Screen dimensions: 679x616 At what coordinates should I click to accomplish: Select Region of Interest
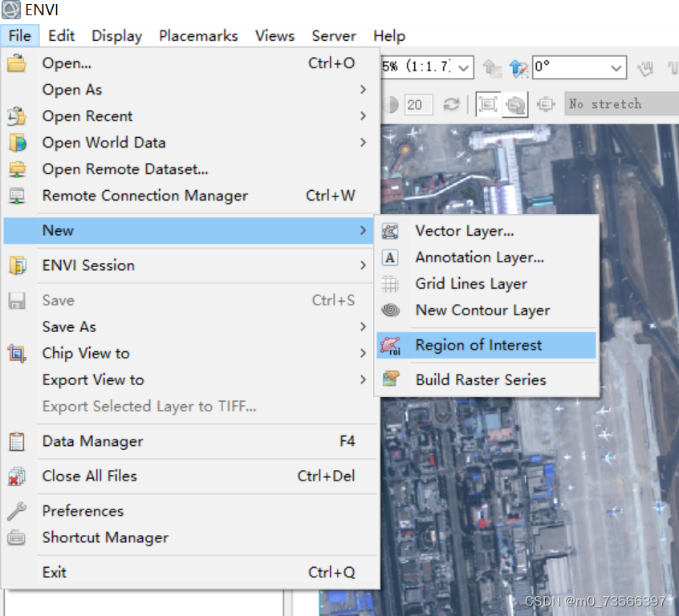486,346
